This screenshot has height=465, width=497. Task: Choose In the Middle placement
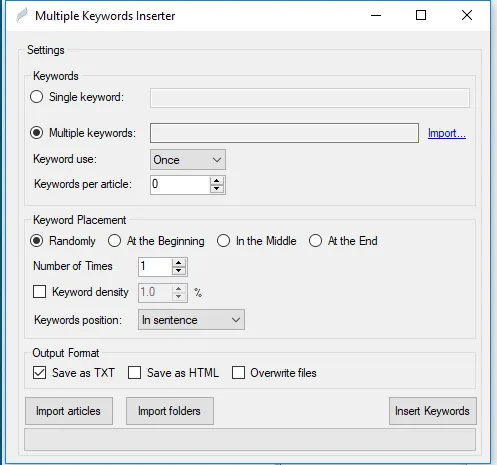223,241
